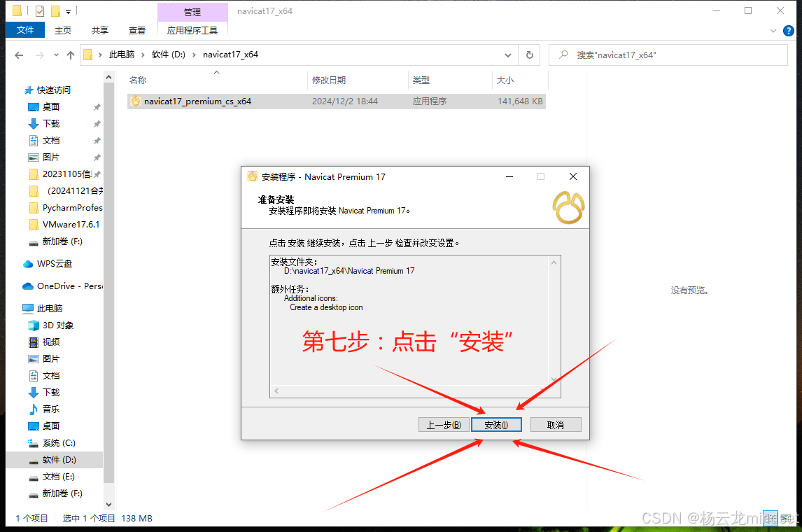This screenshot has height=532, width=802.
Task: Click the search navicat17_x64 input field
Action: [668, 55]
